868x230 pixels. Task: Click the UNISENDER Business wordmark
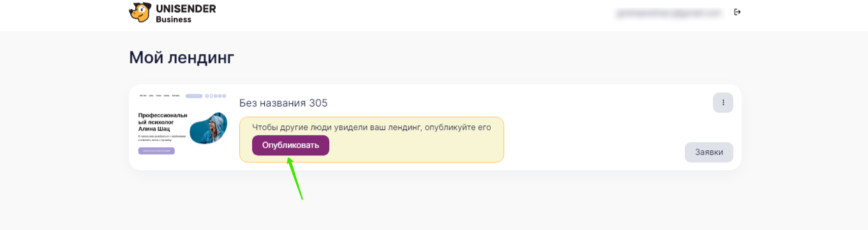coord(186,13)
